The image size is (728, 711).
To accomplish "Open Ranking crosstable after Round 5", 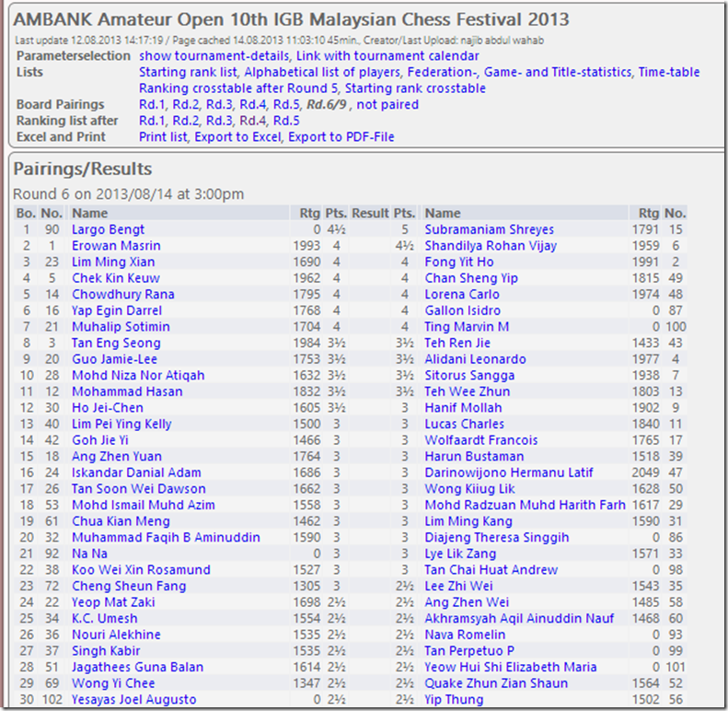I will click(238, 88).
